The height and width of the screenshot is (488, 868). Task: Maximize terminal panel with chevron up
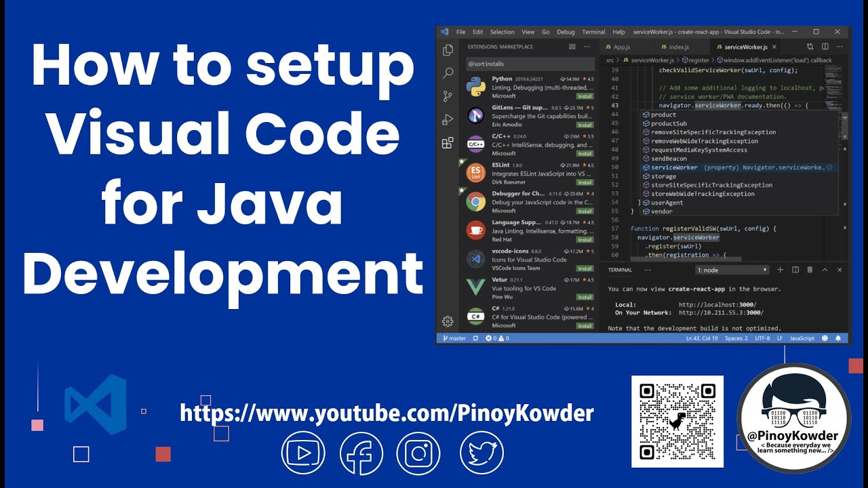tap(825, 270)
